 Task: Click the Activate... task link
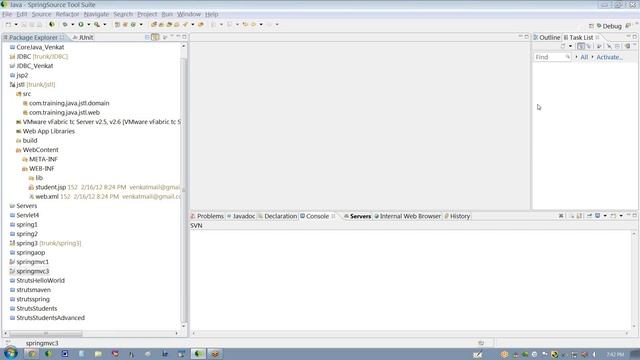point(609,57)
